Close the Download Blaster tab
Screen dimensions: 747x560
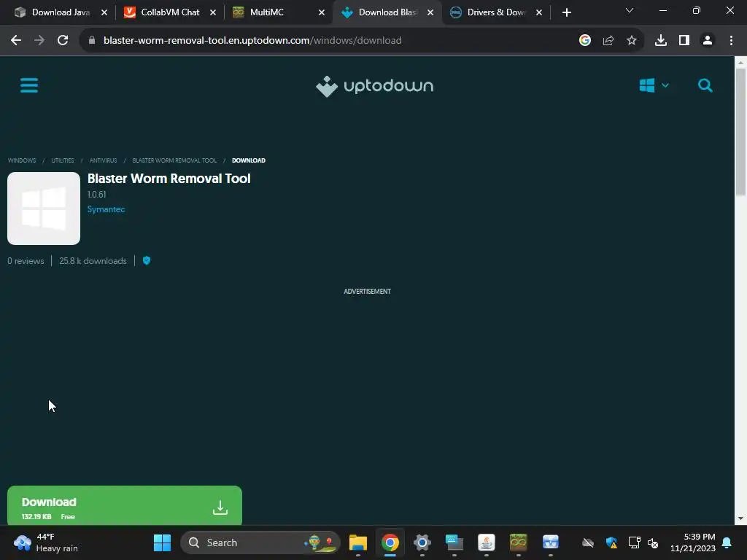click(430, 13)
